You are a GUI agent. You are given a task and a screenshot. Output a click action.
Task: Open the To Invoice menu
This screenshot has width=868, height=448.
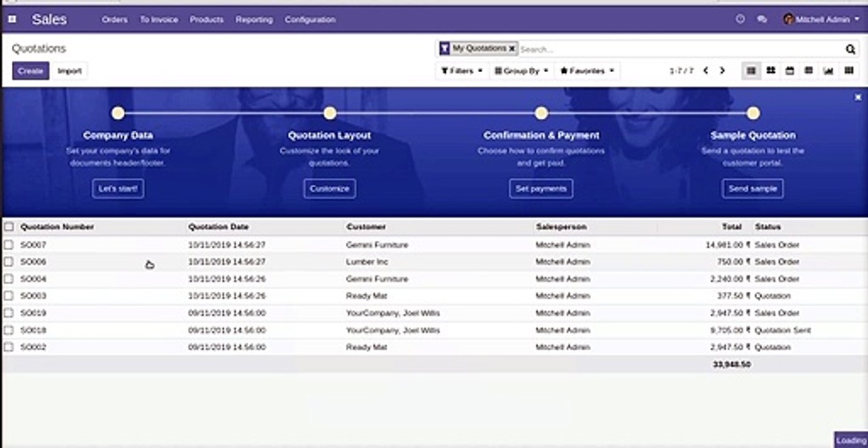(159, 19)
